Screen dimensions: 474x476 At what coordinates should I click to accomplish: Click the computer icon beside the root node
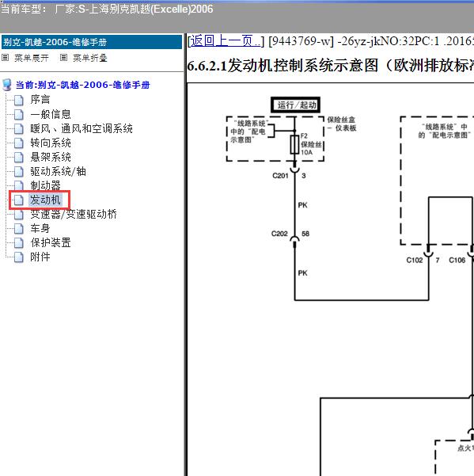coord(6,85)
